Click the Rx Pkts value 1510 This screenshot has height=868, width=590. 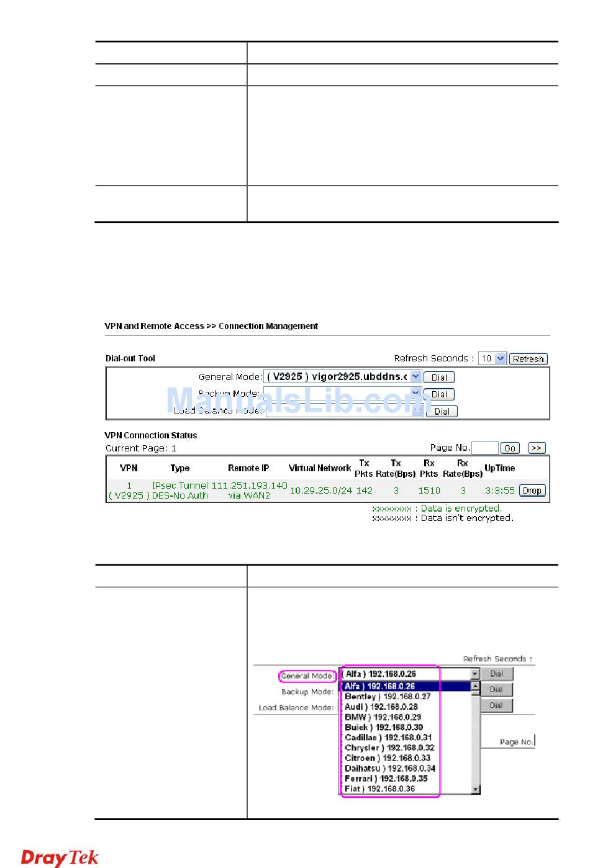point(429,491)
